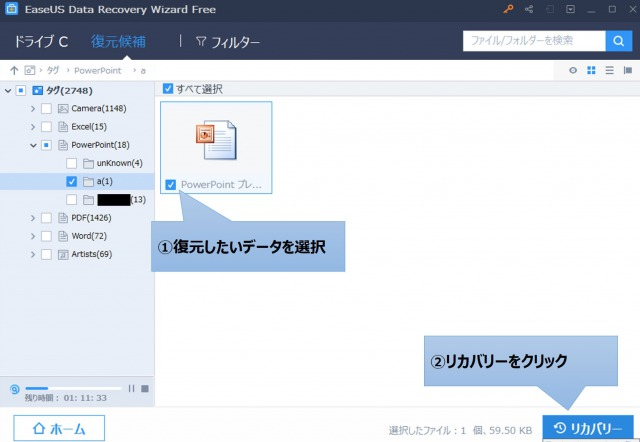Click the root location icon in breadcrumb
The width and height of the screenshot is (640, 442).
click(x=29, y=70)
